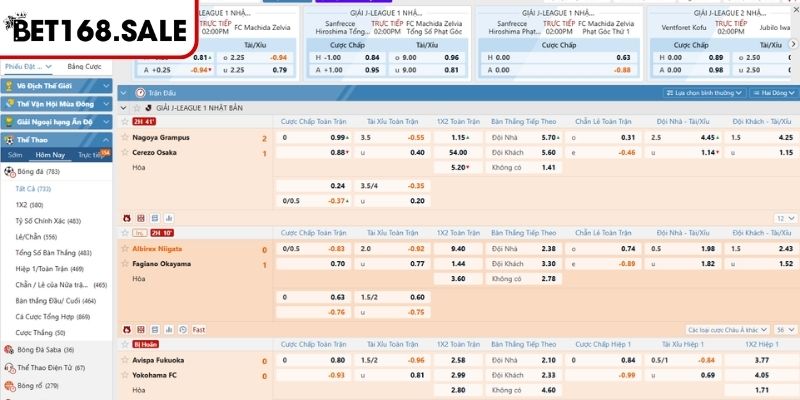Click the soccer ball icon beside Bóng đá
The image size is (800, 400).
[11, 172]
